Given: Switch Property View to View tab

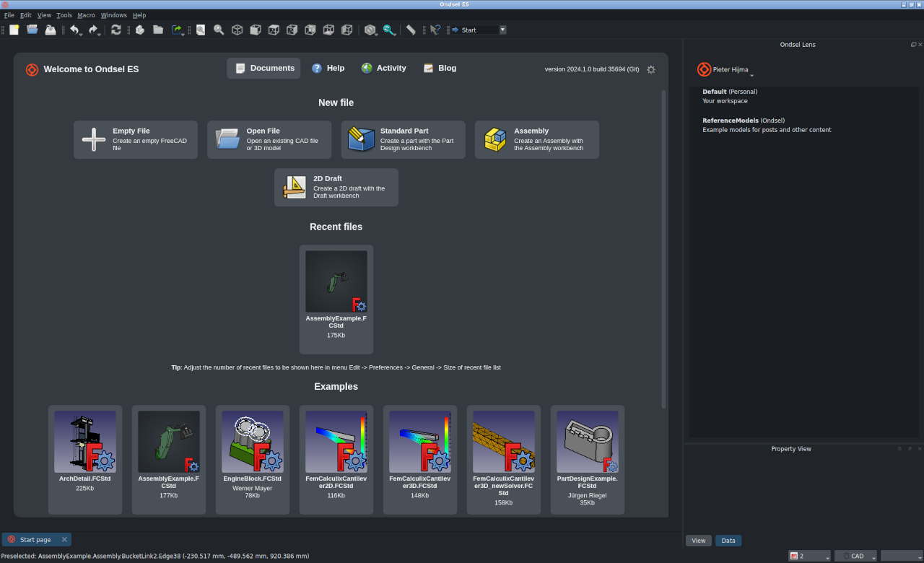Looking at the screenshot, I should pos(699,541).
